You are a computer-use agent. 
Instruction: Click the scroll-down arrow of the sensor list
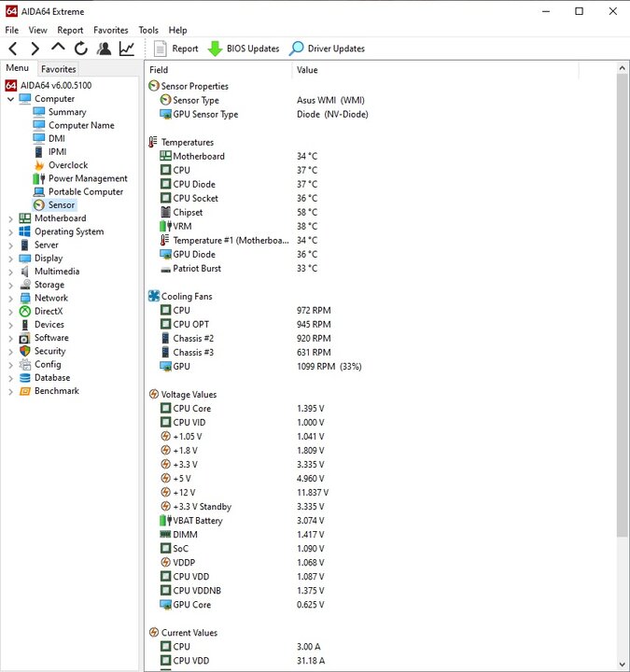623,665
